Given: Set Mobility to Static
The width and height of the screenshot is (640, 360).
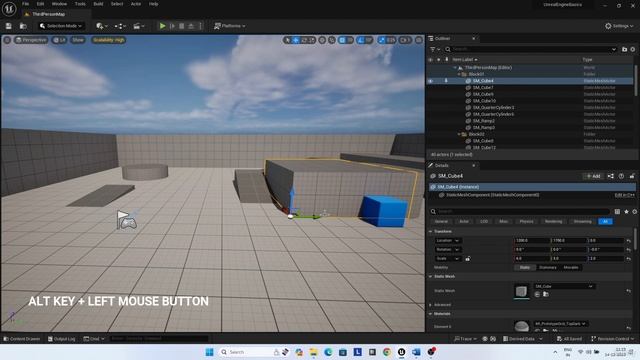Looking at the screenshot, I should pos(525,268).
